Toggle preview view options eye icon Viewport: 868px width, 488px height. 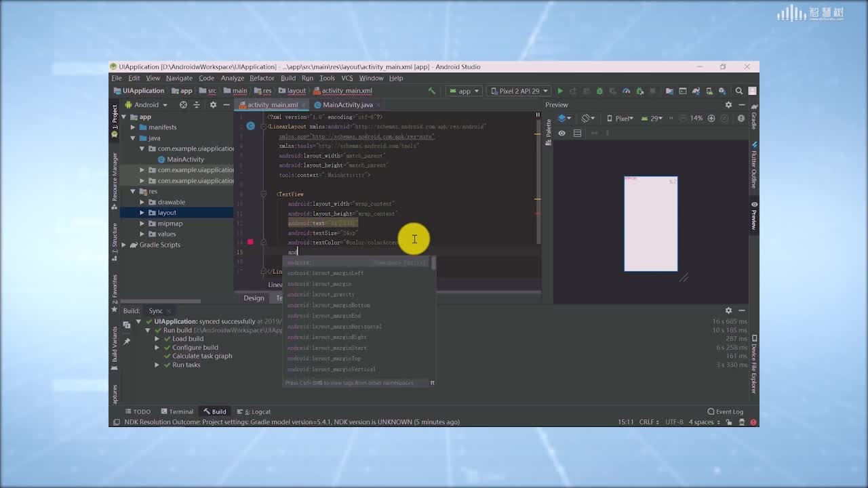click(x=561, y=133)
